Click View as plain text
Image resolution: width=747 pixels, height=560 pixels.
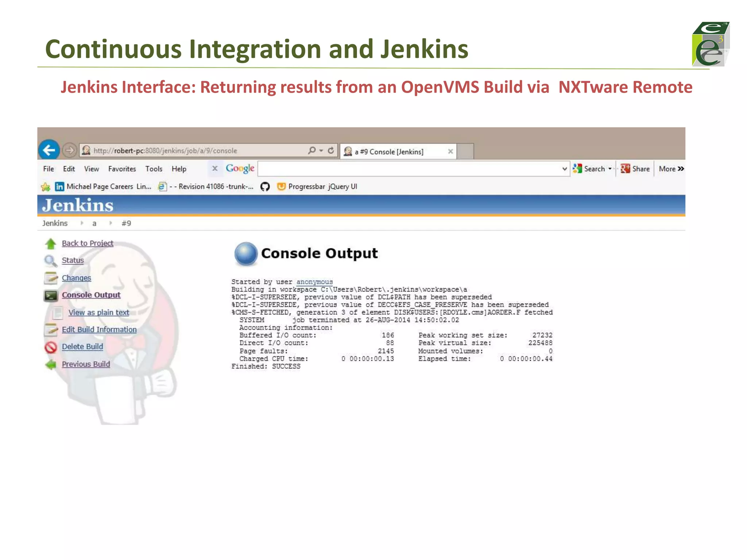click(x=98, y=312)
